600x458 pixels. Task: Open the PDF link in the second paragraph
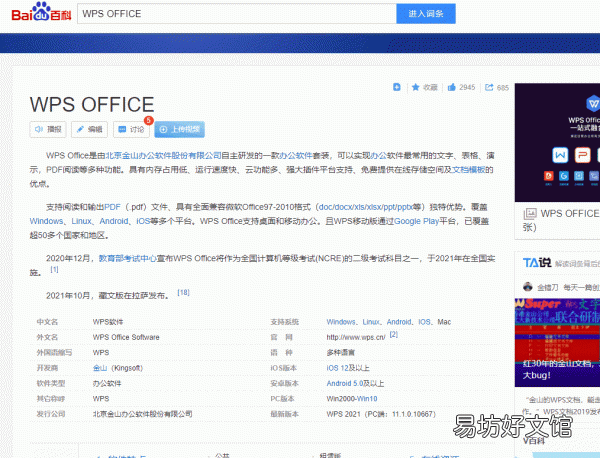point(112,207)
